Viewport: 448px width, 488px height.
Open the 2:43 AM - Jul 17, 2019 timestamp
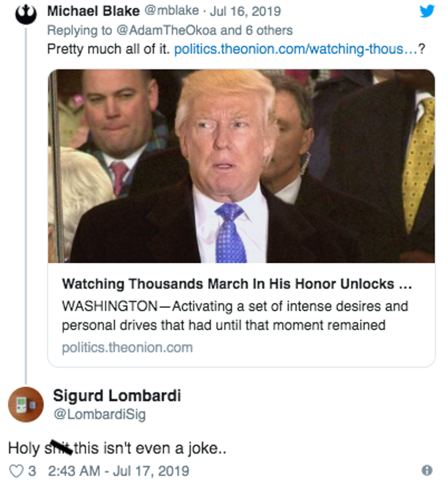[x=118, y=471]
